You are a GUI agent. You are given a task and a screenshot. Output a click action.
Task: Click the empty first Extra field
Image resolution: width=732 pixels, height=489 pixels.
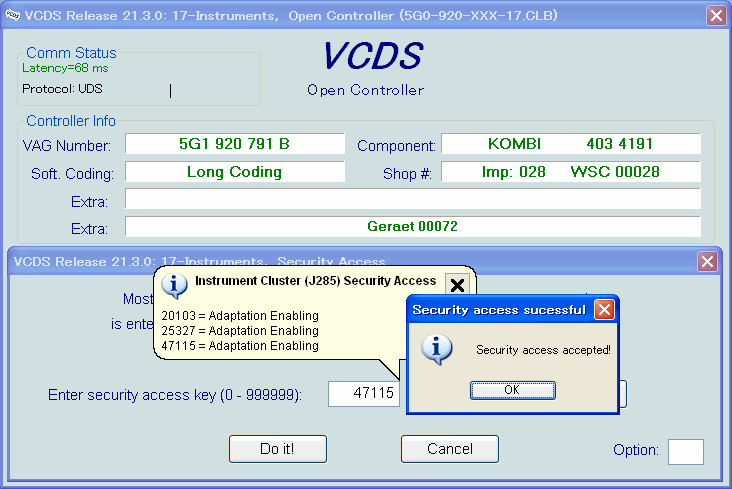point(413,199)
